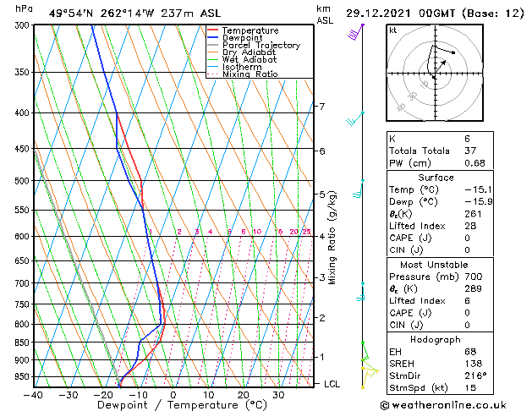Image resolution: width=532 pixels, height=411 pixels.
Task: Select the cyan wind barb near 700 hPa
Action: pos(360,292)
